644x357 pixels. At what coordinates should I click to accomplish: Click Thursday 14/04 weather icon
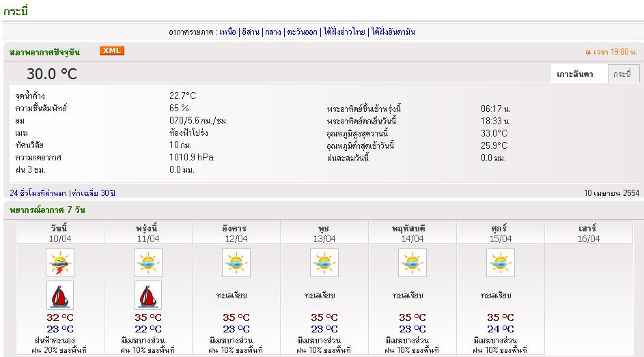coord(412,263)
